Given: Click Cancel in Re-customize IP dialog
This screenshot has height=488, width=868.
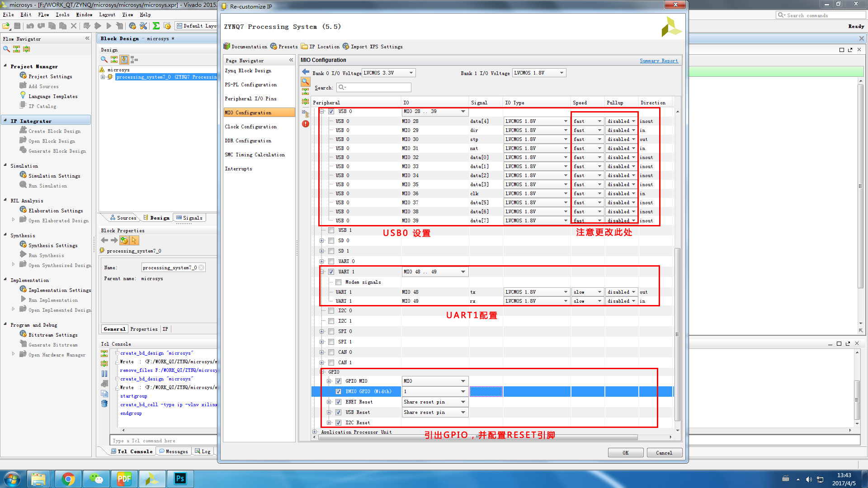Looking at the screenshot, I should 664,452.
